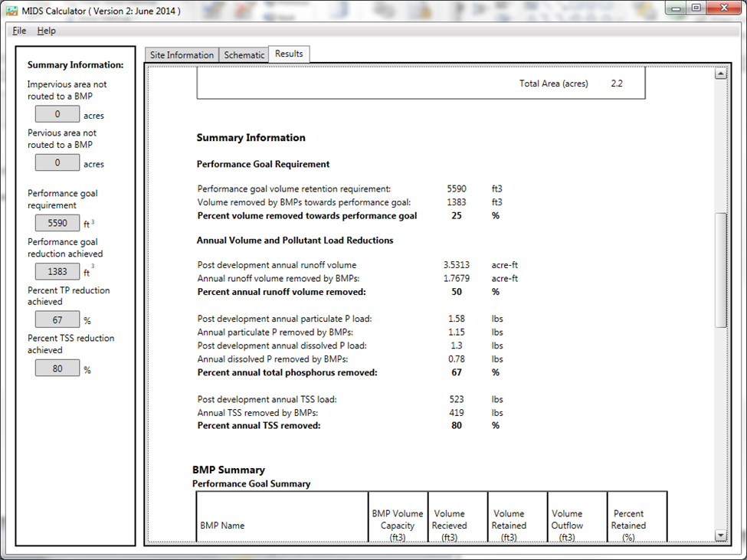Open the File menu
The height and width of the screenshot is (560, 747).
click(19, 31)
